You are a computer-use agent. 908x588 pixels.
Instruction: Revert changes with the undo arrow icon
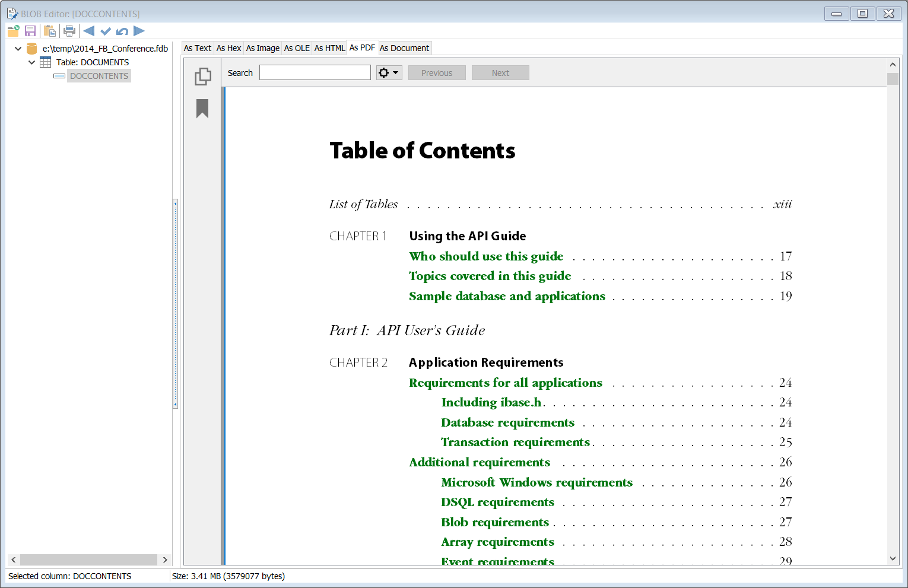(122, 31)
